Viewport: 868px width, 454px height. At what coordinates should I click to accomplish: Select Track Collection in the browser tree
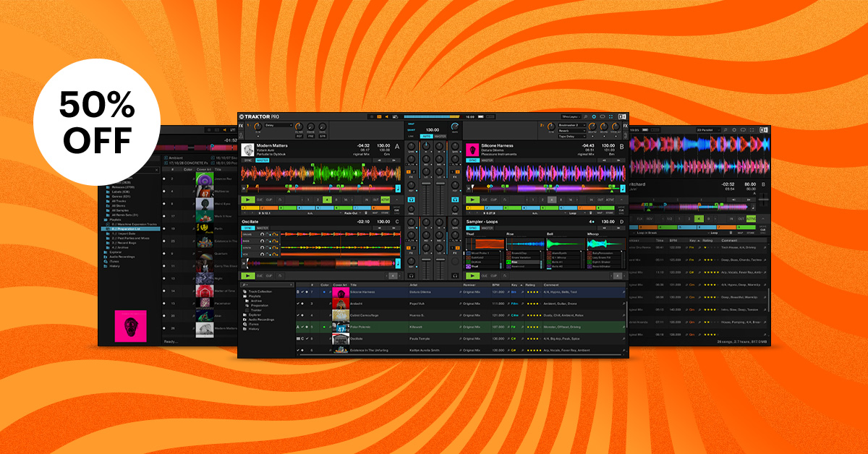[x=262, y=291]
